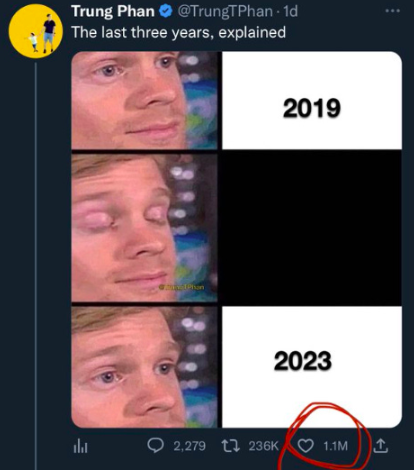Click the 1d tweet timestamp
414x470 pixels.
[x=290, y=12]
